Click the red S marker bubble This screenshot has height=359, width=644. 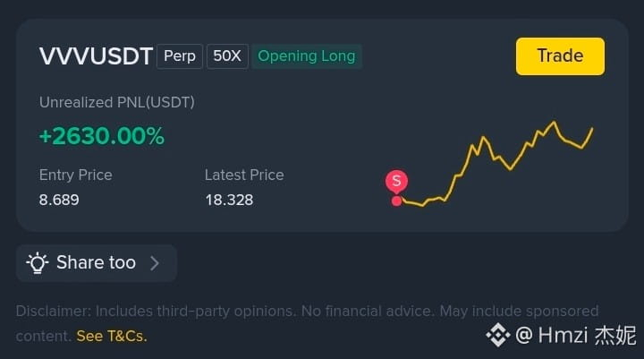[396, 181]
